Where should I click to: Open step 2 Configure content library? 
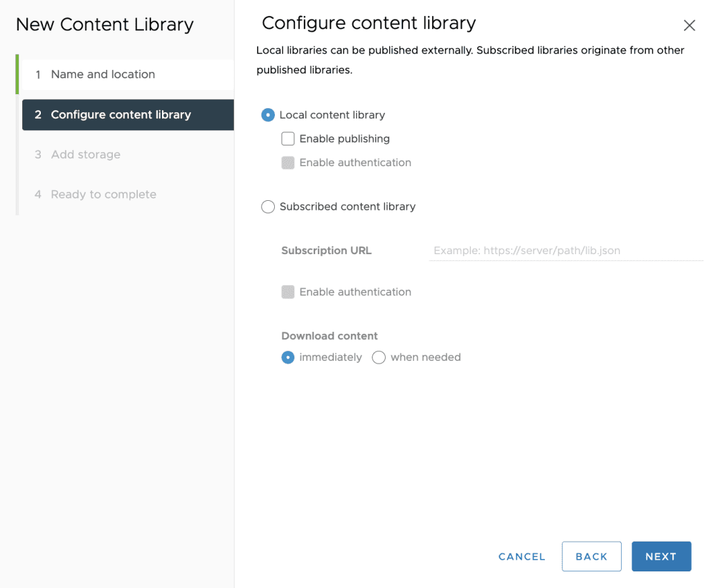click(127, 114)
